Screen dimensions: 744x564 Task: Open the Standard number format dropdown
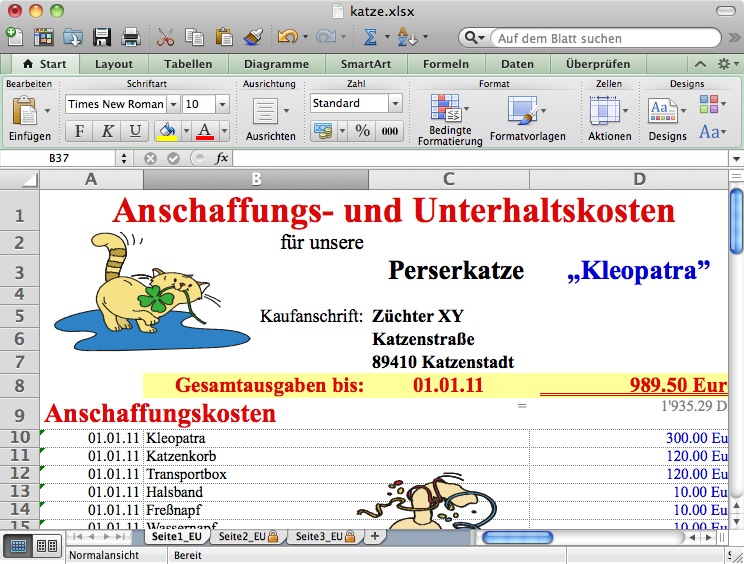coord(395,104)
